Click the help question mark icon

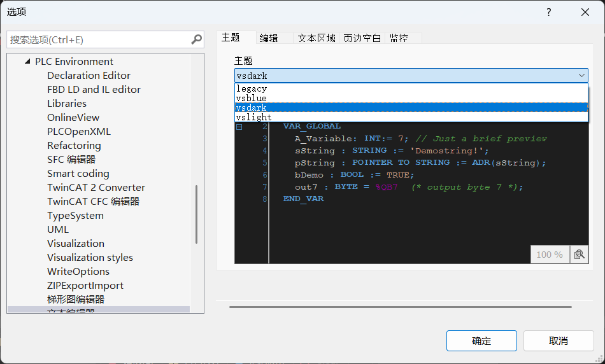pos(548,12)
